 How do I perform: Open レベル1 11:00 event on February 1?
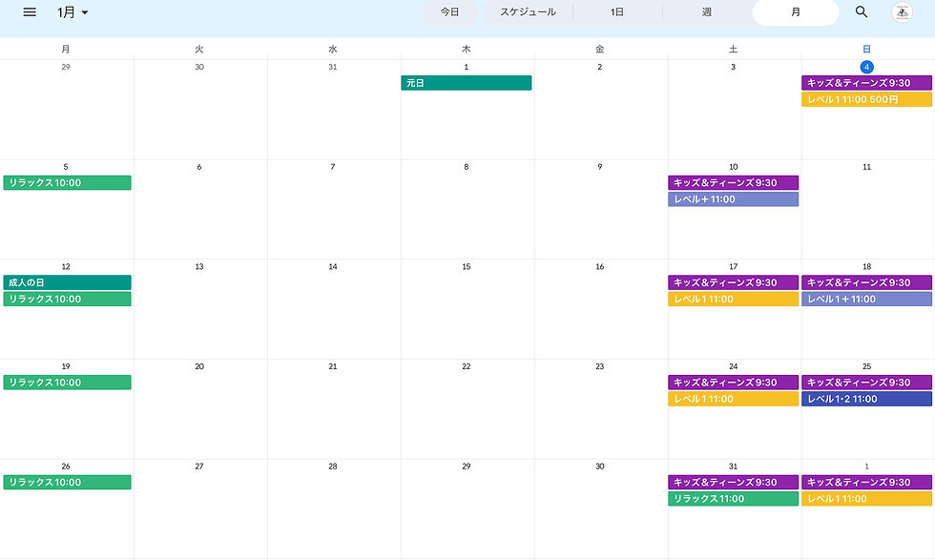[866, 499]
